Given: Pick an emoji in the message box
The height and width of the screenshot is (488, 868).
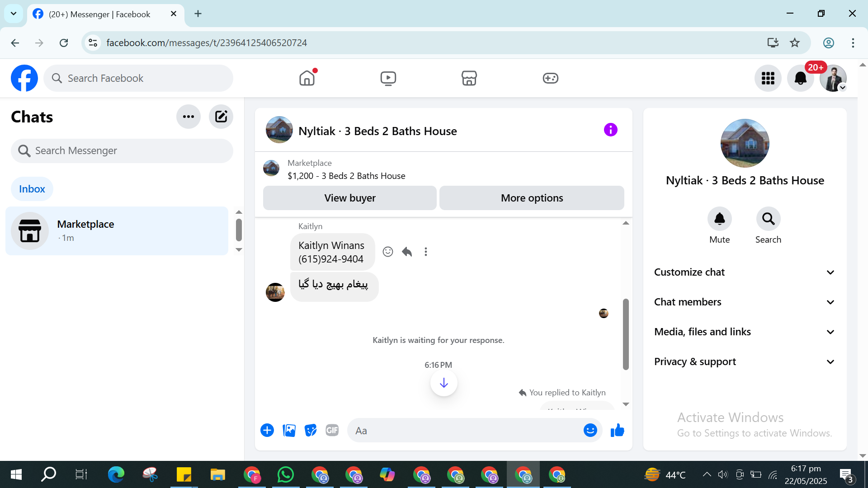Looking at the screenshot, I should click(590, 431).
